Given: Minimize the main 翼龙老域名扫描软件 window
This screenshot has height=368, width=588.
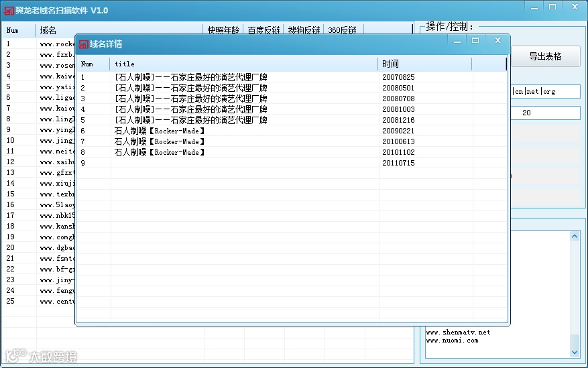Looking at the screenshot, I should click(x=534, y=7).
